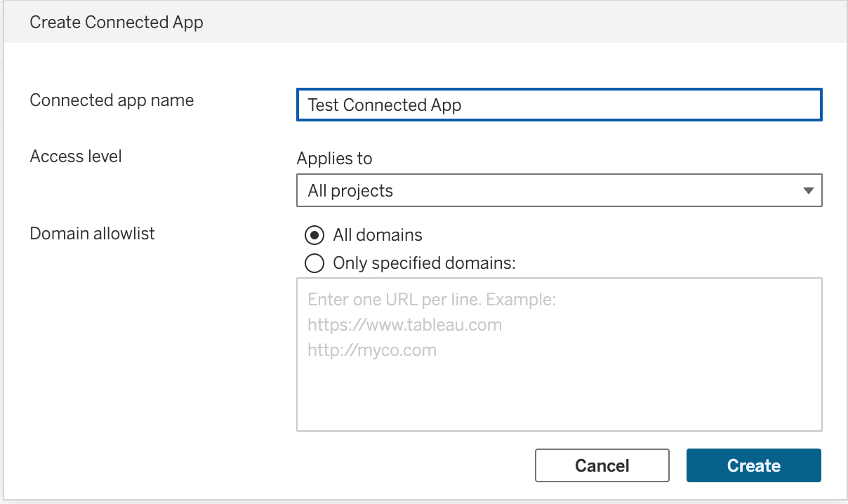848x504 pixels.
Task: Click the Create Connected App title bar
Action: (x=116, y=22)
